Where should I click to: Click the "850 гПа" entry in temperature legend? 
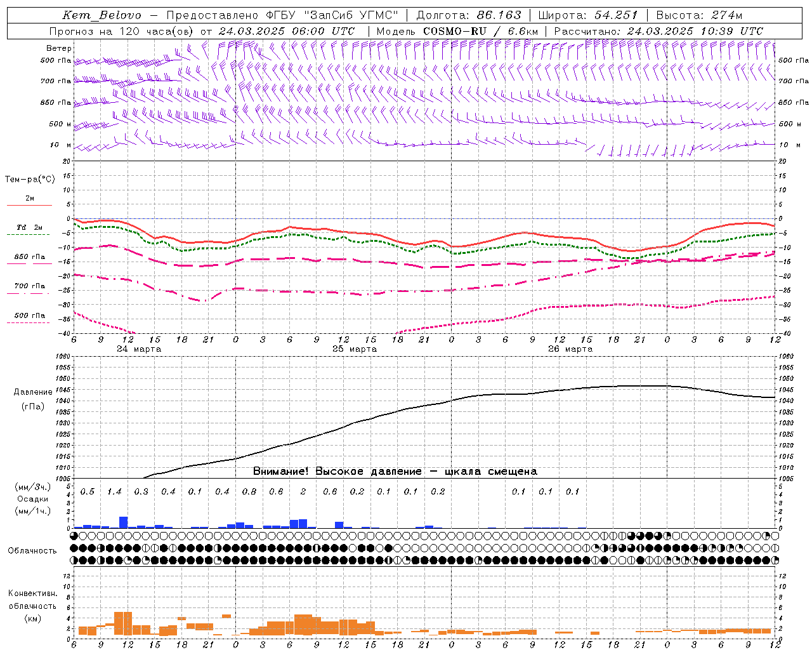pos(29,257)
